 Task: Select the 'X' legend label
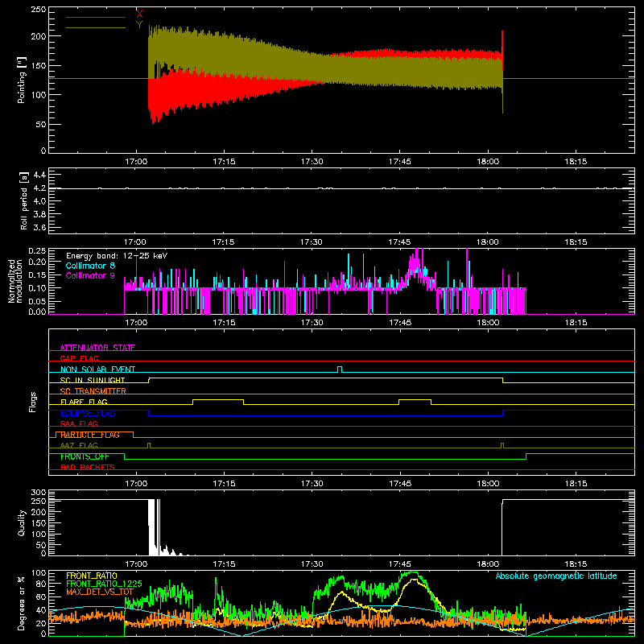pyautogui.click(x=139, y=14)
